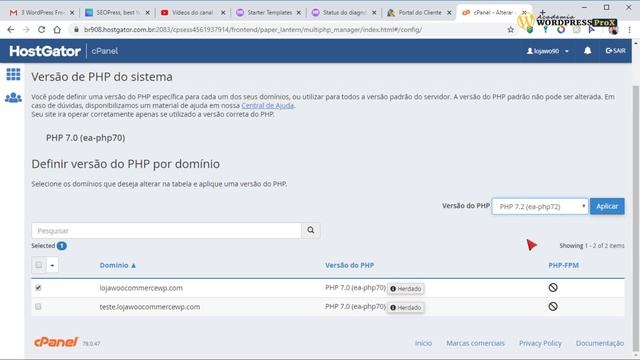Open the browser home page

point(57,29)
